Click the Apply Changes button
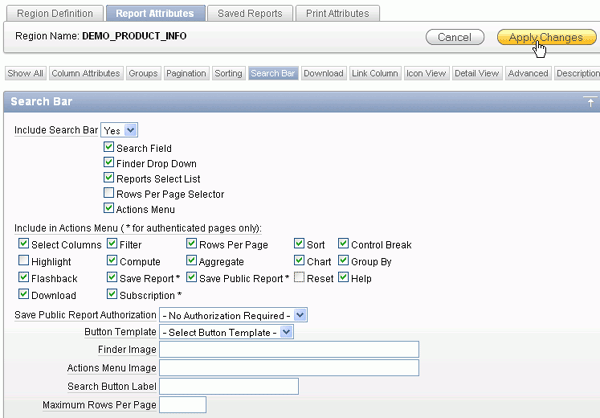 [546, 37]
